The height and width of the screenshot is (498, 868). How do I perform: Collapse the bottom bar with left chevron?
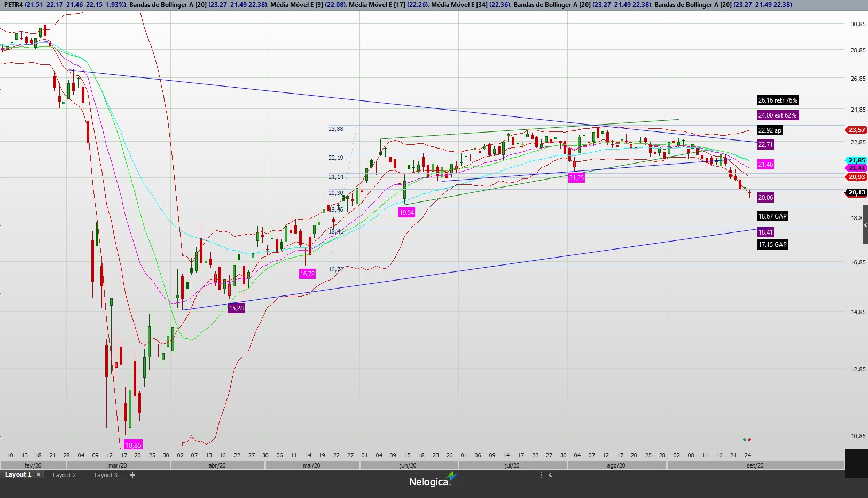click(550, 474)
